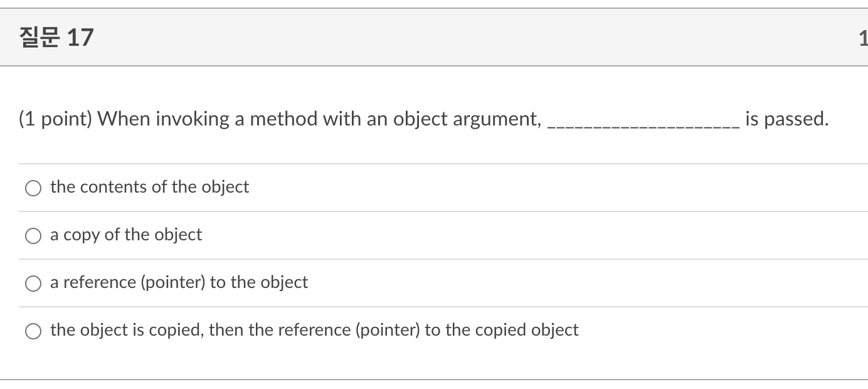This screenshot has height=389, width=868.
Task: Click the radio circle beside the third option
Action: coord(33,282)
